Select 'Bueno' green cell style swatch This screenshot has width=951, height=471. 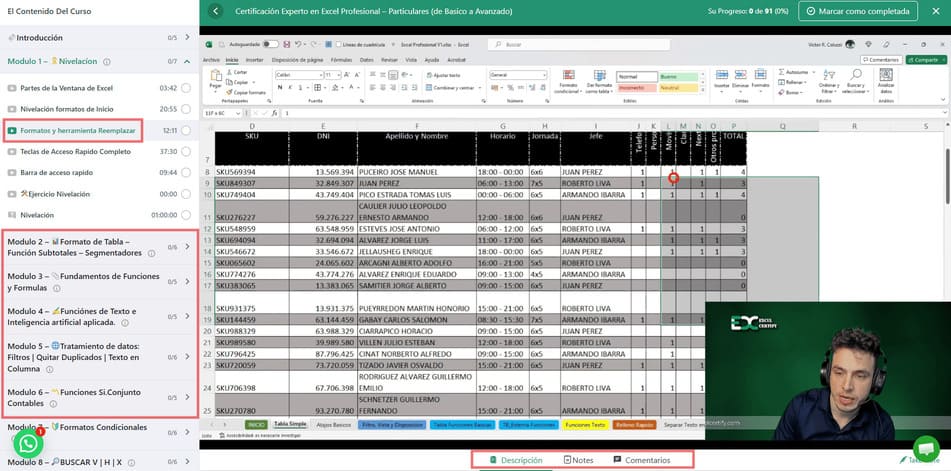point(678,77)
